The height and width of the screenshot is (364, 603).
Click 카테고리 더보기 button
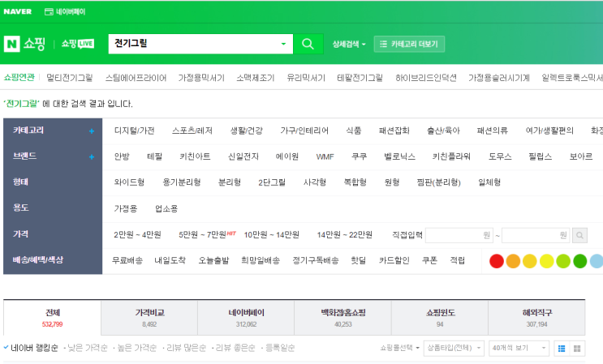click(409, 44)
